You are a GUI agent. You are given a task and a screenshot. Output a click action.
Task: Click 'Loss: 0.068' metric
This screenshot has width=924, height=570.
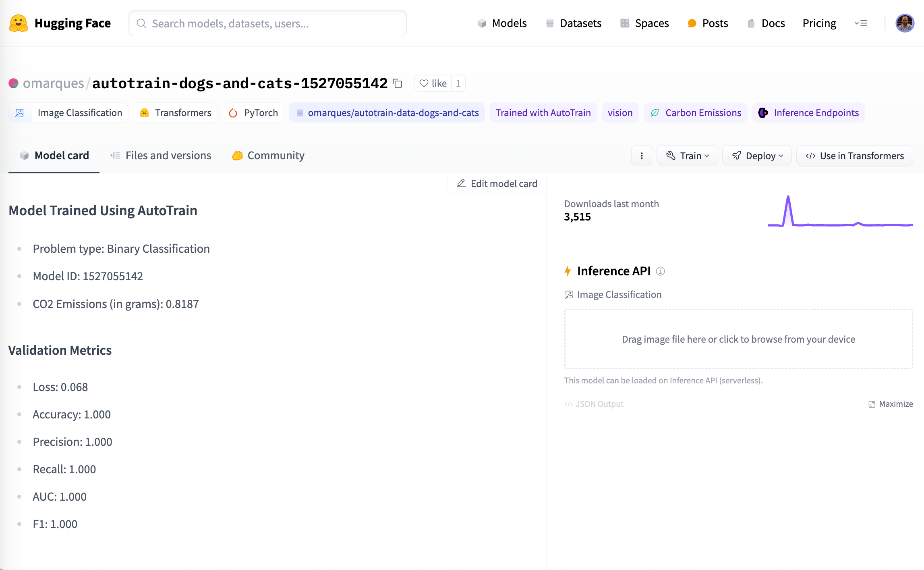[60, 387]
